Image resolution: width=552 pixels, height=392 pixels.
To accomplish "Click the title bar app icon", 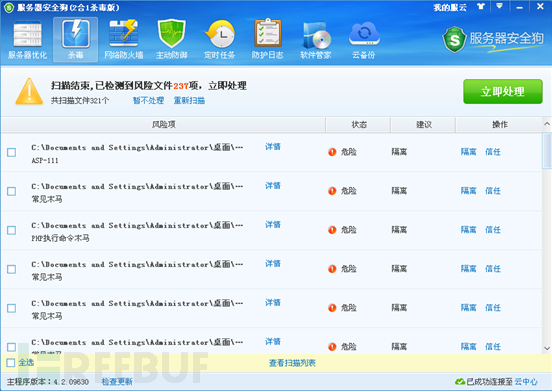I will 9,7.
